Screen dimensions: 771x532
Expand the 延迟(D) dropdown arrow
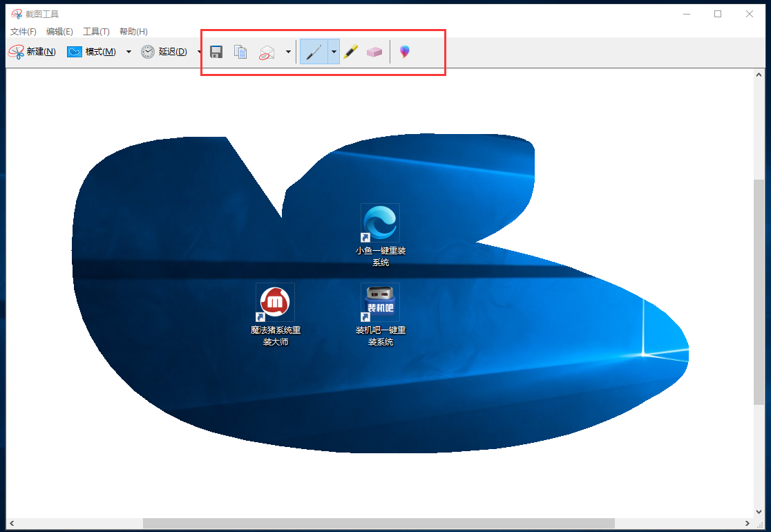199,52
